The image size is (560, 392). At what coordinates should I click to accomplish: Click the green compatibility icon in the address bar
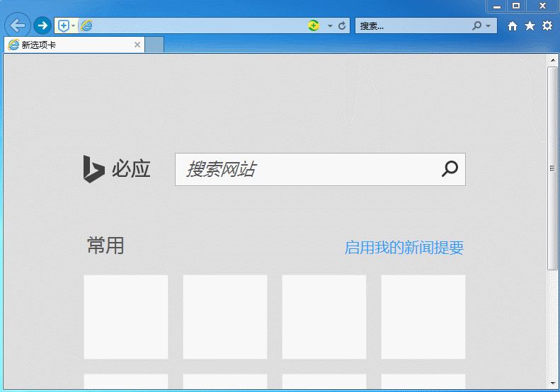pos(314,25)
